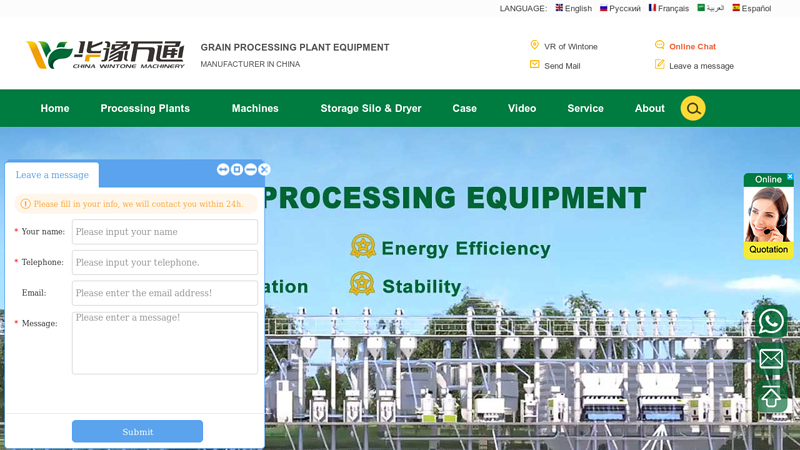Click the Leave a message pencil icon
This screenshot has width=800, height=450.
(660, 64)
